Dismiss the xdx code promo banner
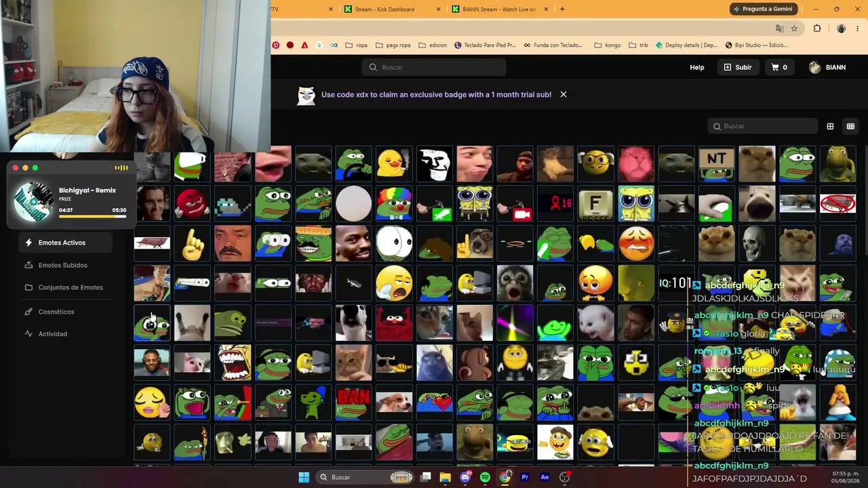The width and height of the screenshot is (868, 488). pyautogui.click(x=564, y=94)
